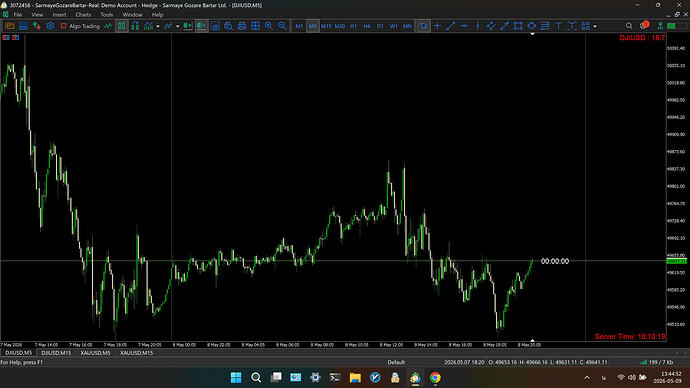Open the Window menu
This screenshot has width=690, height=388.
tap(132, 15)
